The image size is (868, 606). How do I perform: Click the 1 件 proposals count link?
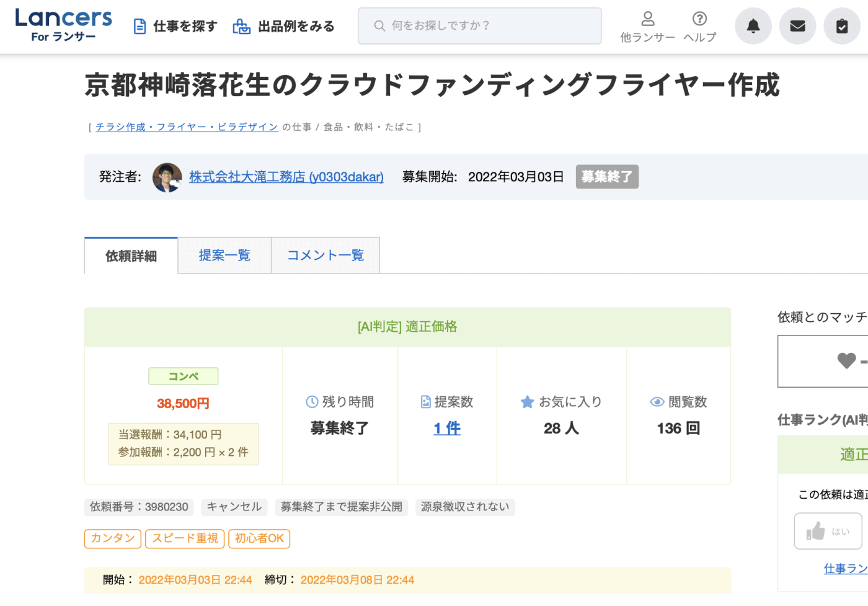coord(447,428)
